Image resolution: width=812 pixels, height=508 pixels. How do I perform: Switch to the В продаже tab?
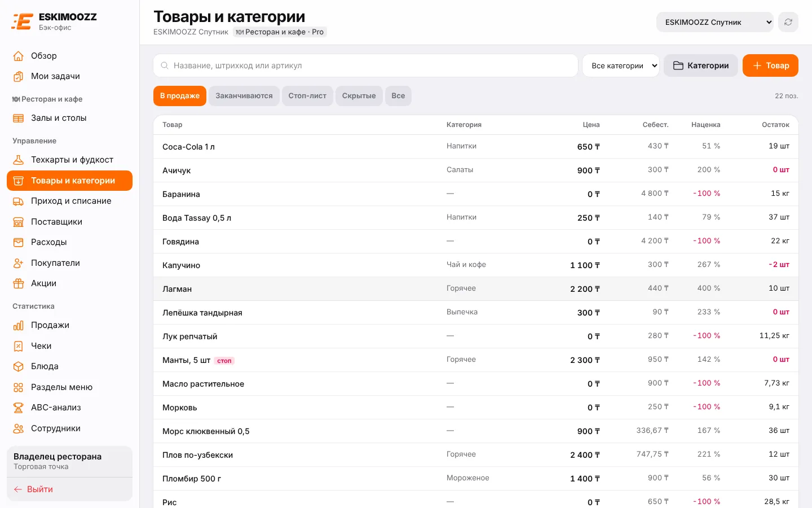click(180, 96)
